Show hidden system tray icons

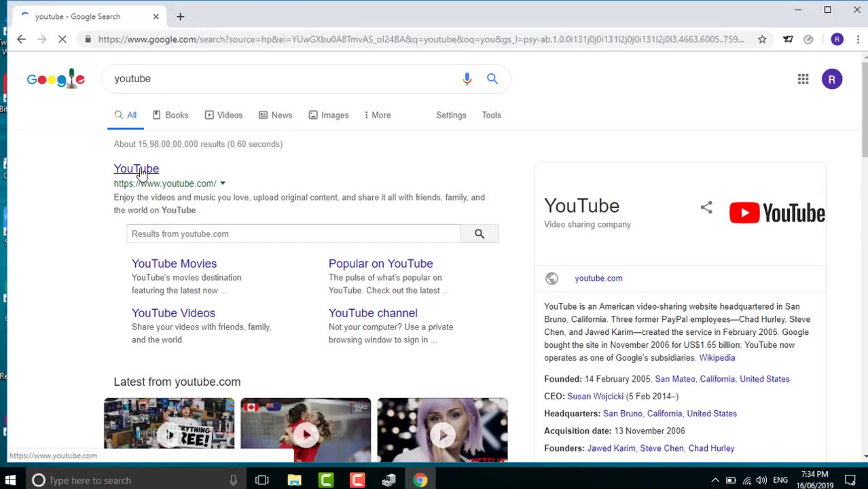(715, 480)
